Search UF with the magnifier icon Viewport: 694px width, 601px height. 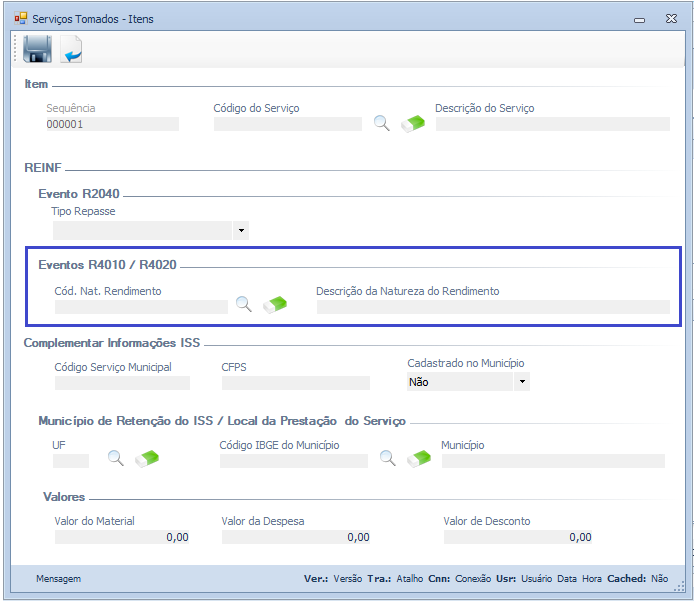(x=116, y=458)
